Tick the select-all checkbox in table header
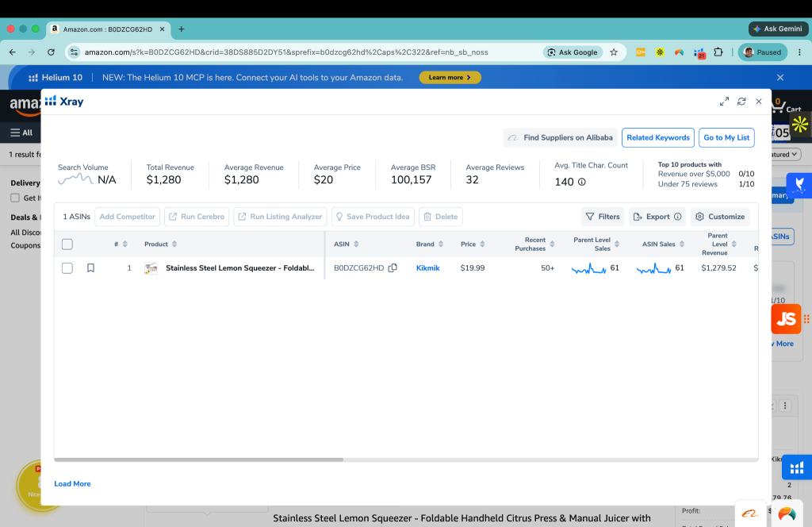Screen dimensions: 812x527 pyautogui.click(x=67, y=244)
